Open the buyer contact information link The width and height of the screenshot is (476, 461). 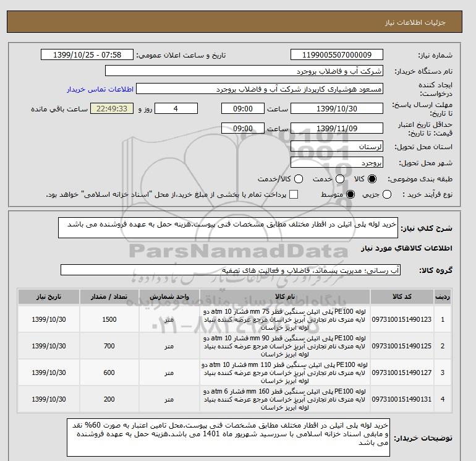coord(100,89)
